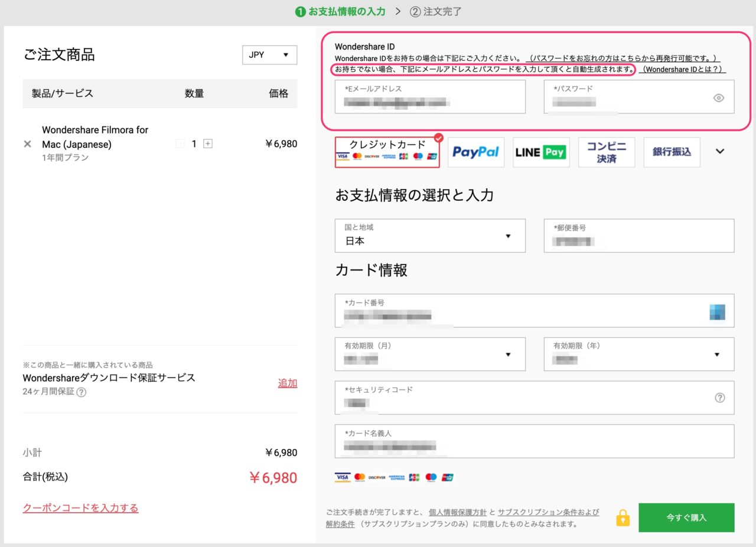The width and height of the screenshot is (756, 547).
Task: Open 有効期限（年） dropdown
Action: point(639,354)
